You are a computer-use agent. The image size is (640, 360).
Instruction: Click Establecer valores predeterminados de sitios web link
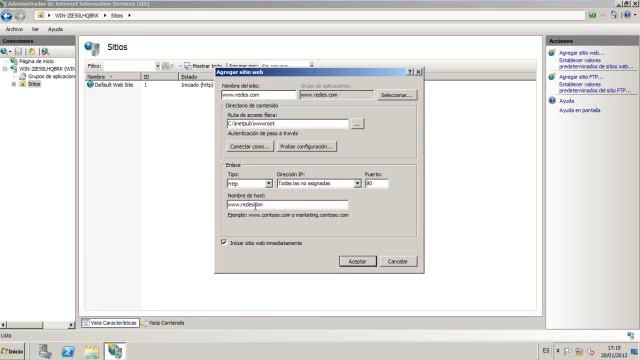(595, 63)
